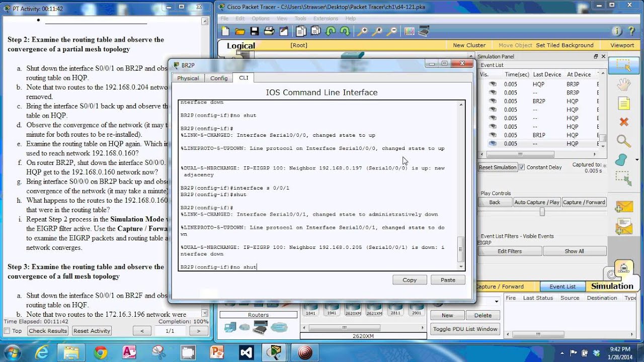Click the Capture / Forward play control button
This screenshot has height=362, width=644.
pos(584,202)
